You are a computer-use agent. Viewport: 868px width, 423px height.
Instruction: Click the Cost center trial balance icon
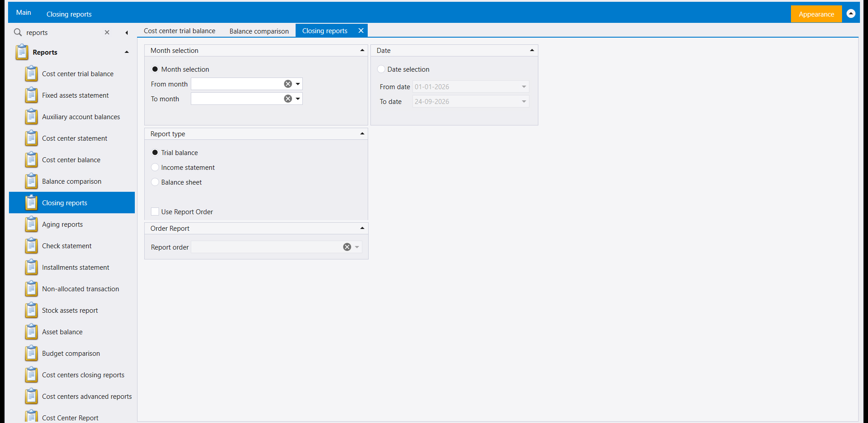pyautogui.click(x=31, y=73)
